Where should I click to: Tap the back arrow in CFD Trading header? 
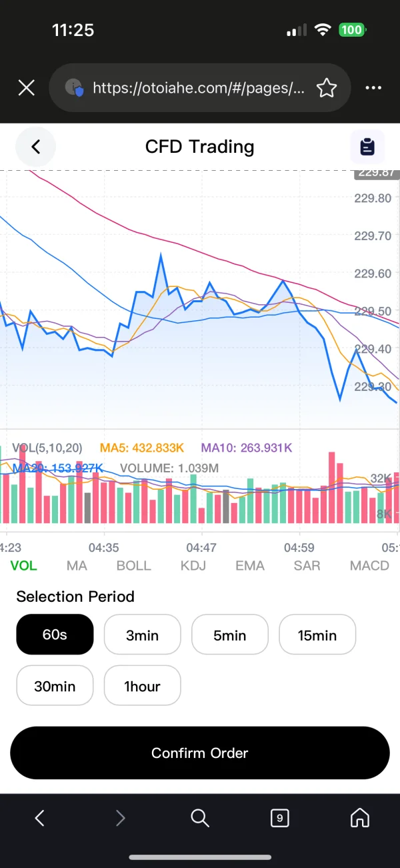coord(36,147)
